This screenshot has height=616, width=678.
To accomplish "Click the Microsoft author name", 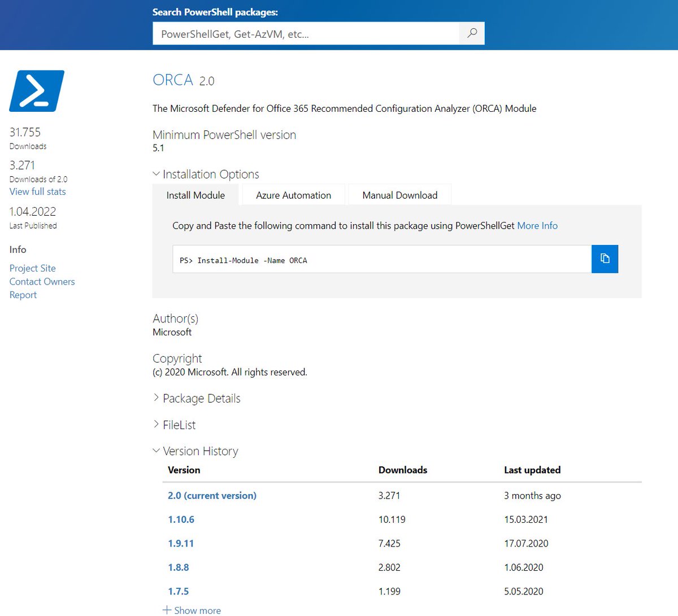I will tap(172, 332).
